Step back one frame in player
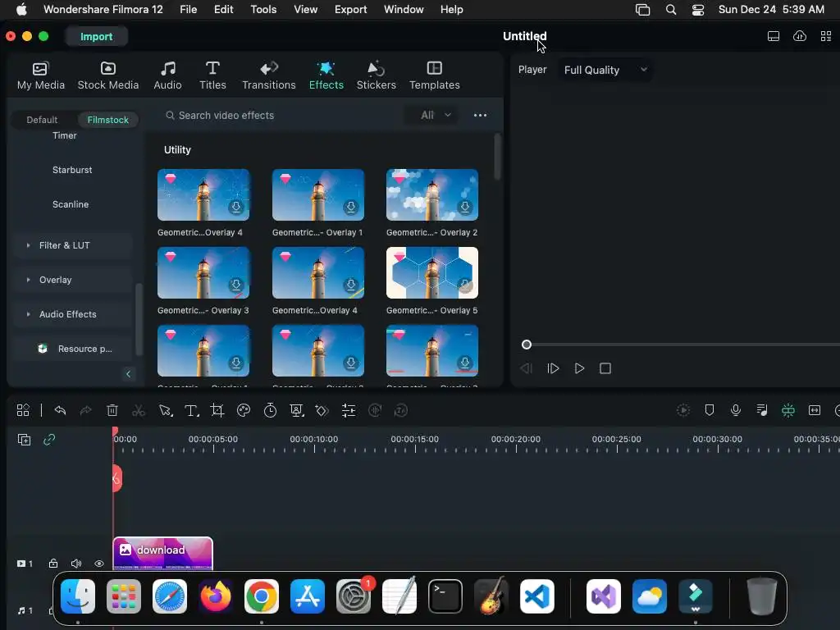840x630 pixels. 526,368
